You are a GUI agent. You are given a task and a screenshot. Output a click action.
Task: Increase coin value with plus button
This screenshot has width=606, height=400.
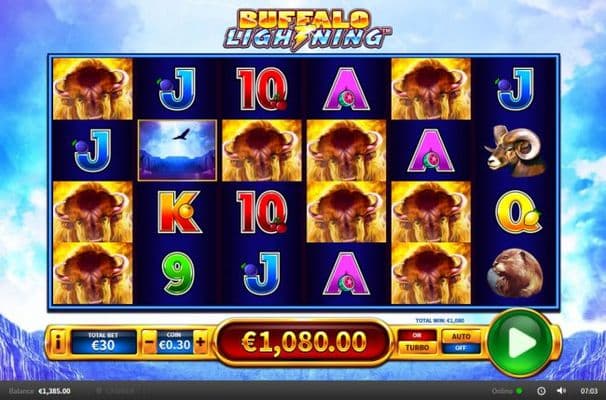click(201, 342)
